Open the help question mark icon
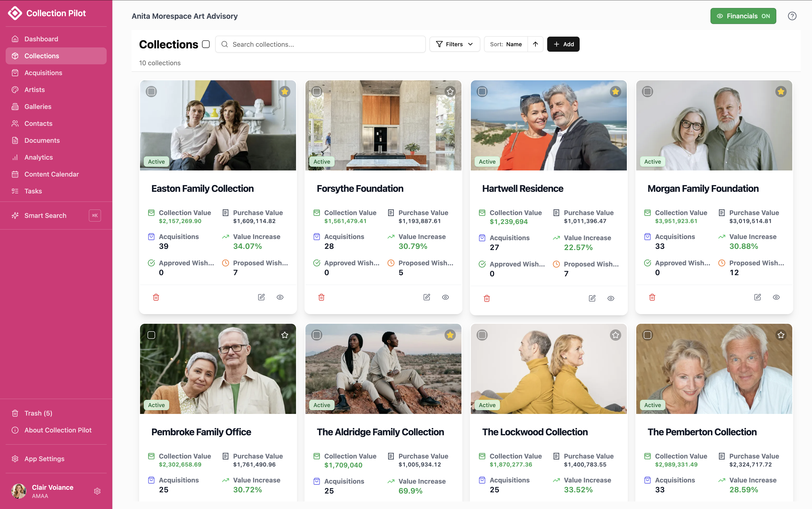Image resolution: width=812 pixels, height=509 pixels. coord(792,16)
